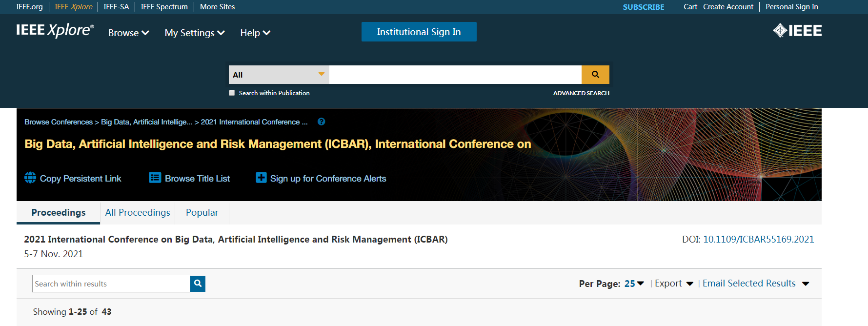Open Email Selected Results dropdown
Screen dimensions: 868x326
click(756, 284)
